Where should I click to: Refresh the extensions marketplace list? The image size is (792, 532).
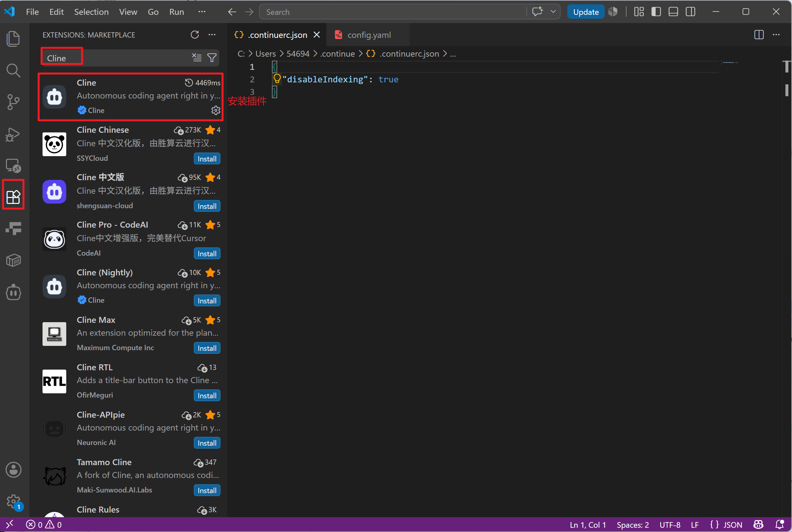click(195, 35)
